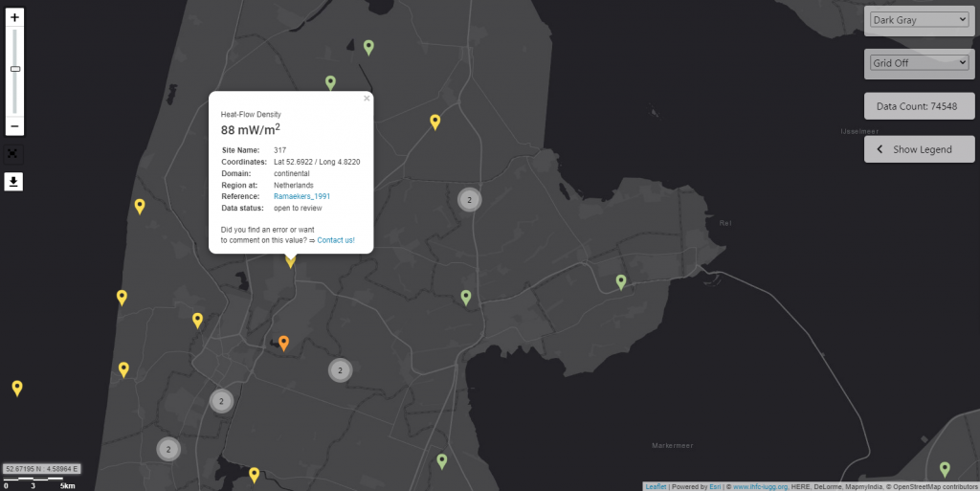
Task: Open the Grid Off dropdown
Action: point(920,63)
